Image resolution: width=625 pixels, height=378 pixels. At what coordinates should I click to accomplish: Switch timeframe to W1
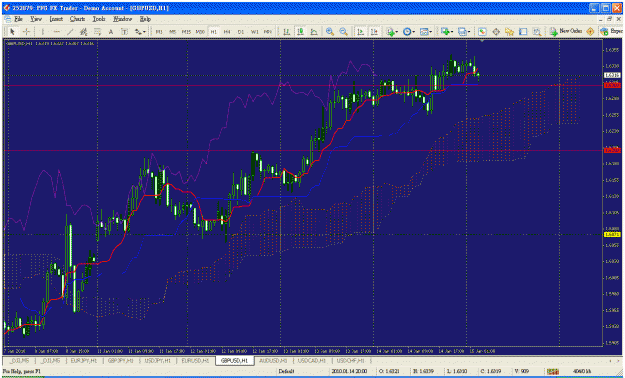pyautogui.click(x=254, y=32)
